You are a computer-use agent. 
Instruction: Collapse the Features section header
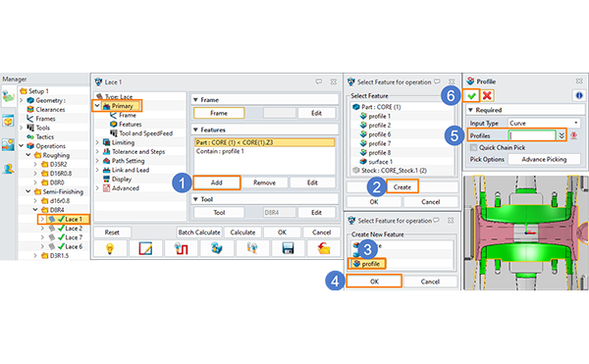pos(195,130)
